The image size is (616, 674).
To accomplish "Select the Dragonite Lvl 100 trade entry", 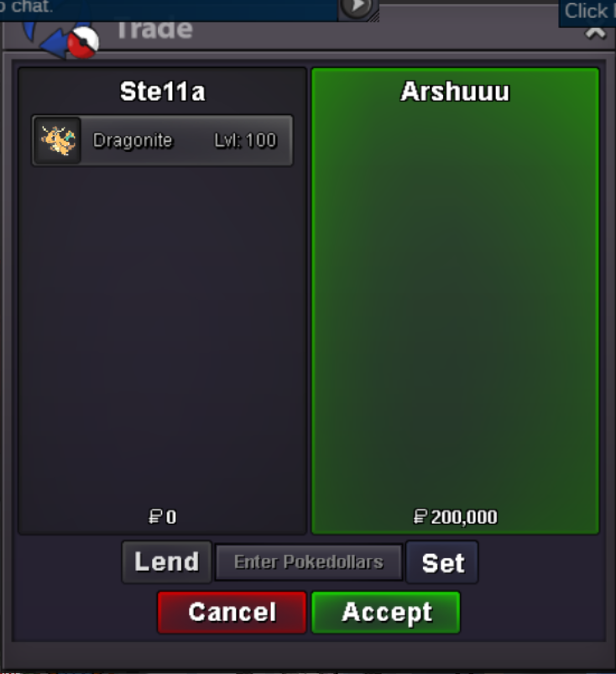I will pyautogui.click(x=163, y=140).
